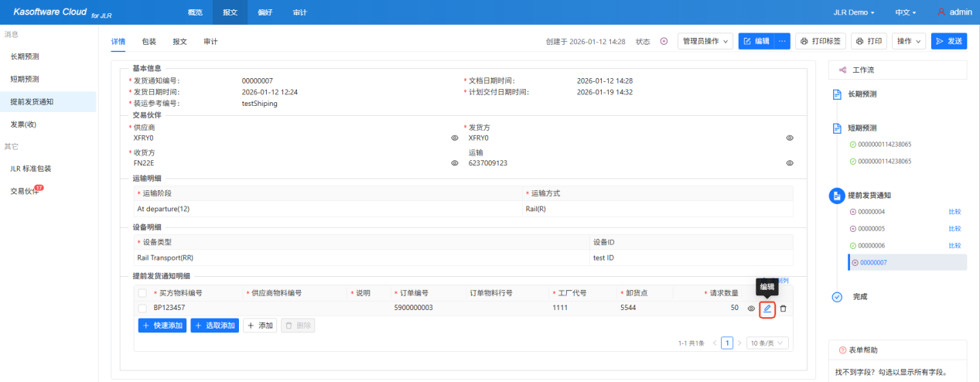Open the ellipsis menu beside 编辑 button
Screen dimensions: 980x382
782,42
